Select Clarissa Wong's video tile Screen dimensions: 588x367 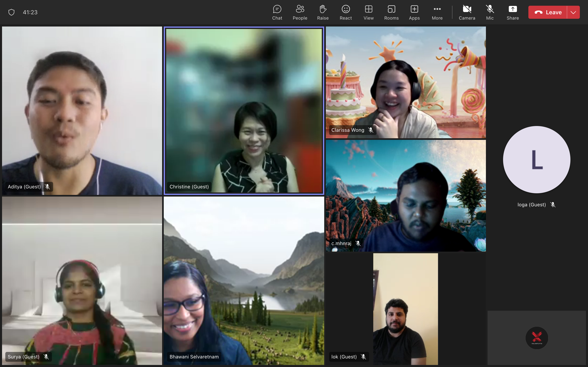click(405, 82)
